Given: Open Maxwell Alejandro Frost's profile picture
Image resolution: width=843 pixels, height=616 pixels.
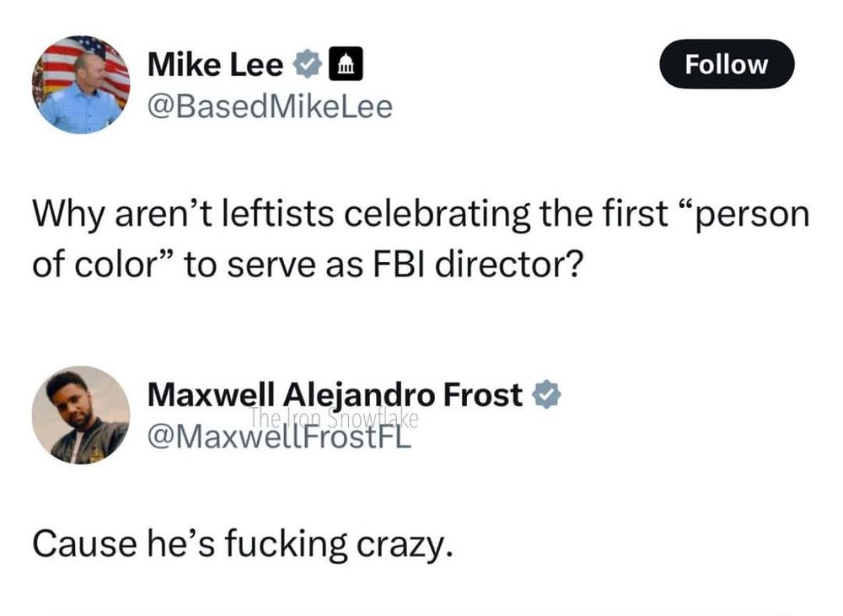Looking at the screenshot, I should click(x=81, y=415).
